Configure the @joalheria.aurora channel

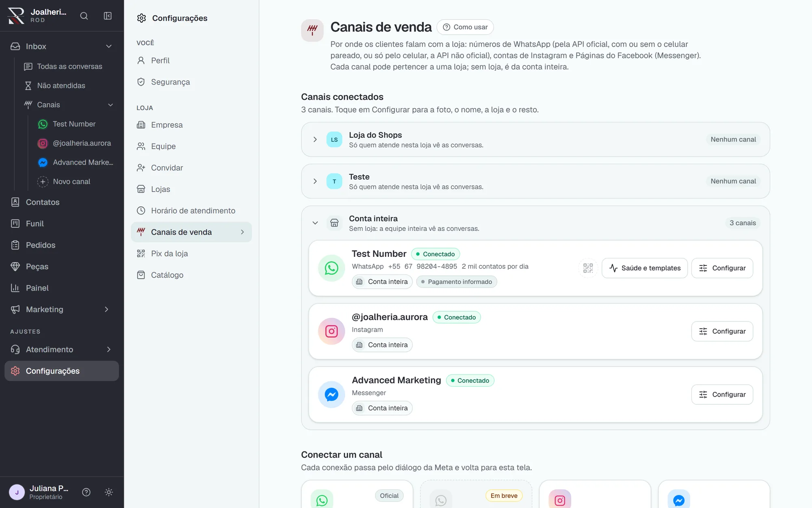tap(722, 331)
